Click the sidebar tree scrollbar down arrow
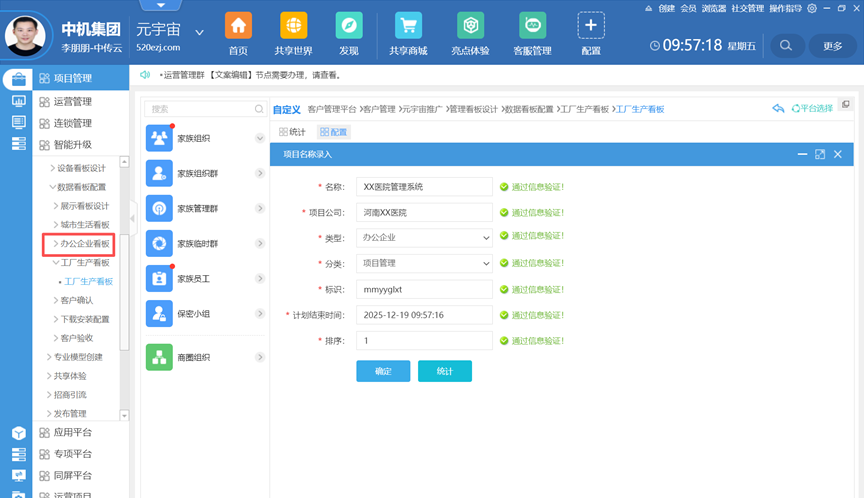This screenshot has width=864, height=498. pyautogui.click(x=125, y=414)
